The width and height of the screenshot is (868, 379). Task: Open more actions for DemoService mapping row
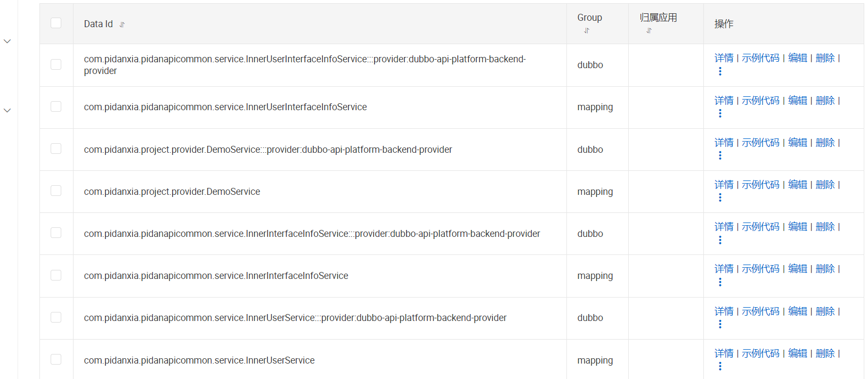point(720,197)
